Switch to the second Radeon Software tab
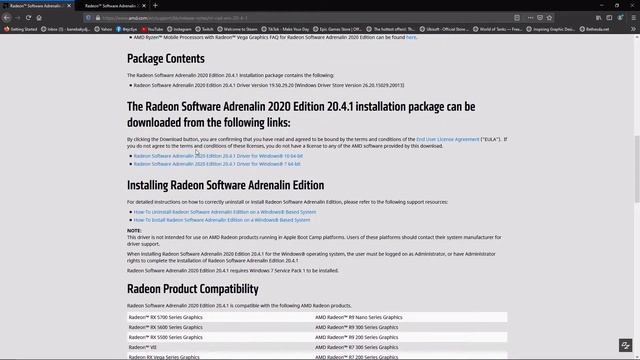The image size is (640, 360). 112,6
